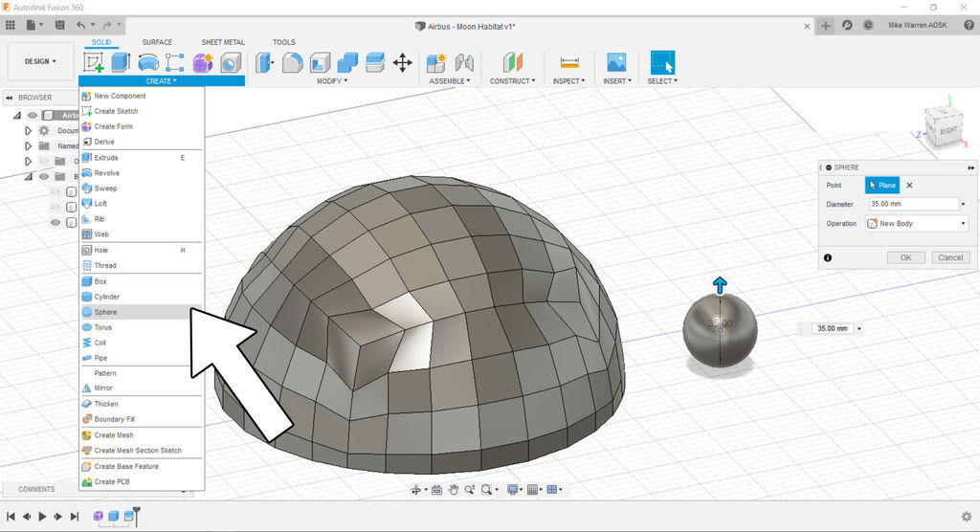Click the Diameter input field in Sphere dialog

coord(912,204)
